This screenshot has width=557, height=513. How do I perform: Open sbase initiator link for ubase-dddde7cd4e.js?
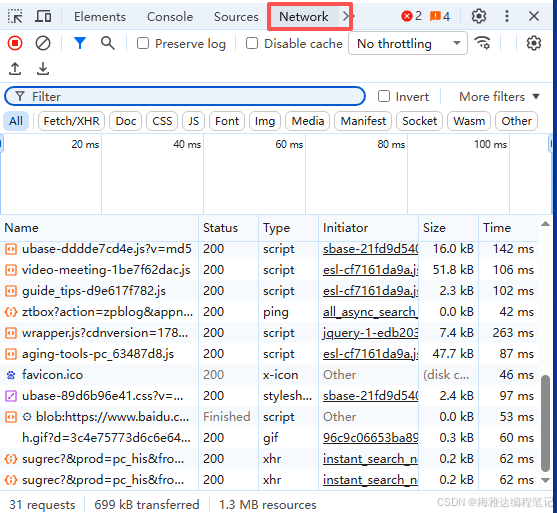tap(371, 249)
